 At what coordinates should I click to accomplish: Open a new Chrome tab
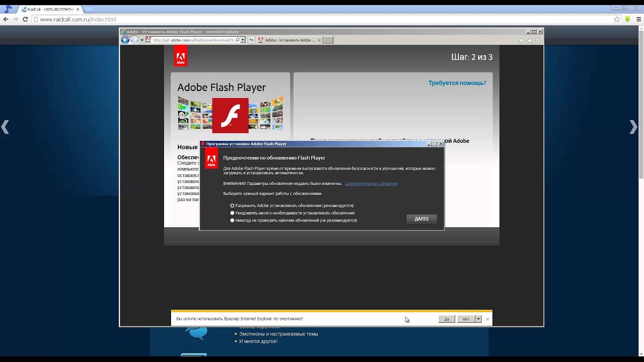click(90, 9)
